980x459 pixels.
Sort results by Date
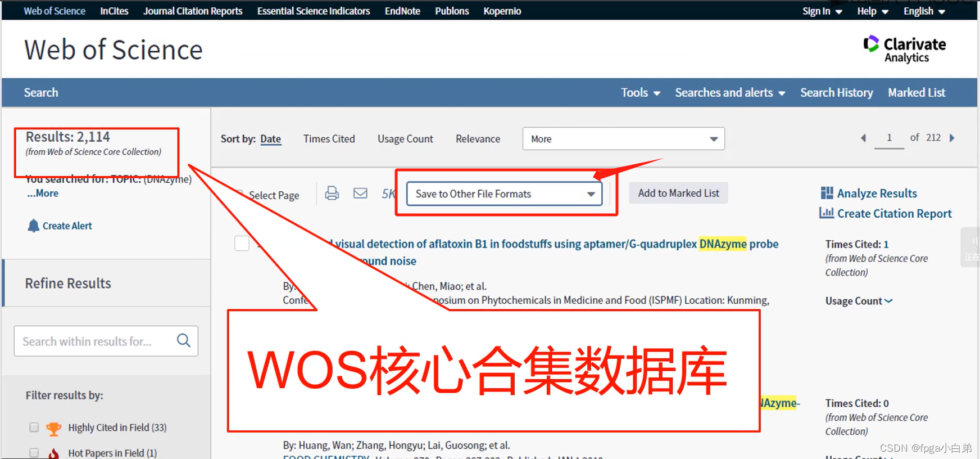pos(270,139)
